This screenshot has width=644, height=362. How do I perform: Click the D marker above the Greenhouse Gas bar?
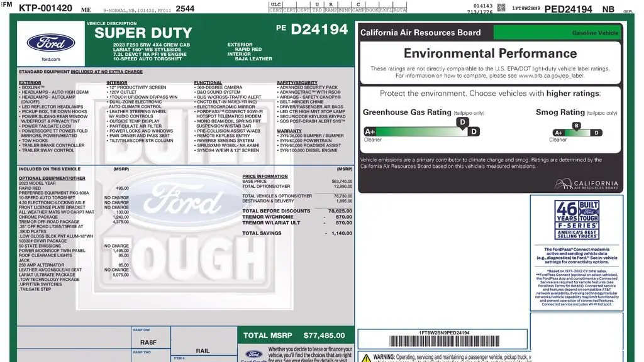[x=462, y=123]
